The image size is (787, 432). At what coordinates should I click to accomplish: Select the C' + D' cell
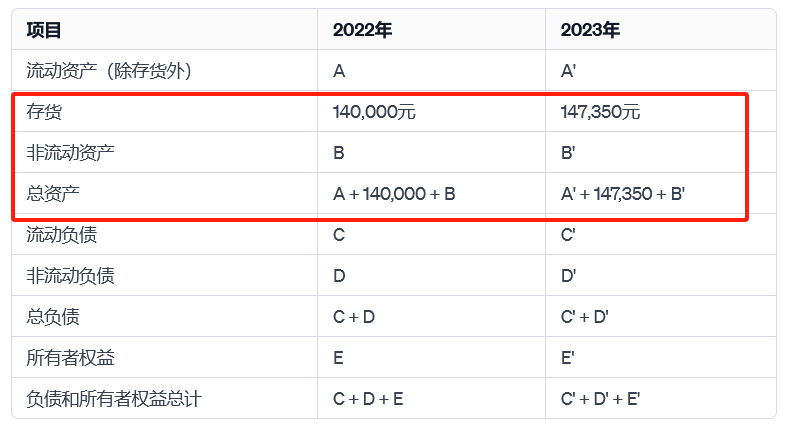tap(585, 317)
